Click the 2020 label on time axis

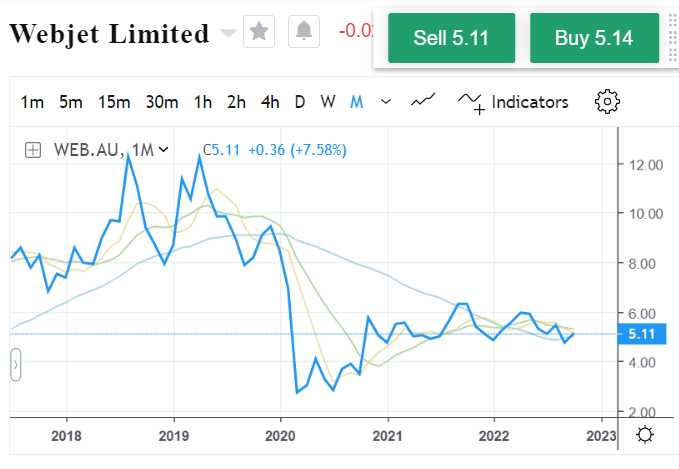(x=280, y=436)
